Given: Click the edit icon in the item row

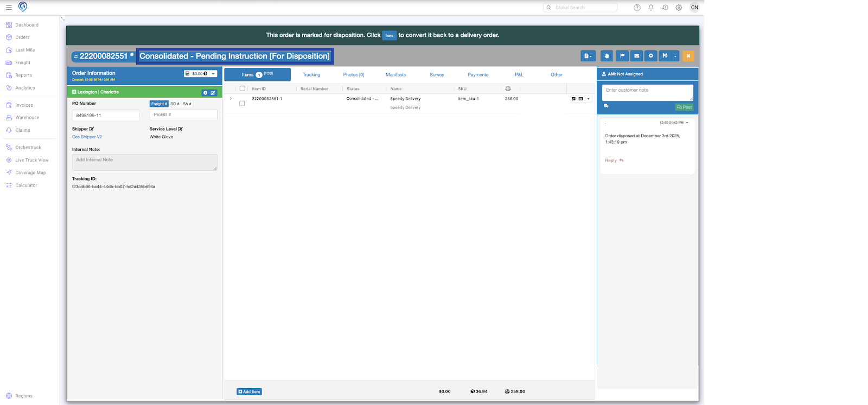Looking at the screenshot, I should 573,99.
